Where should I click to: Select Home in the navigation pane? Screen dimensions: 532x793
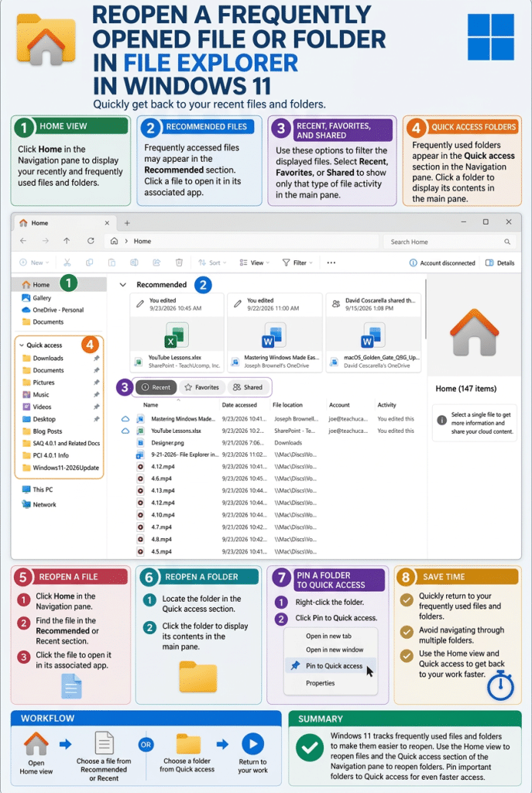60,285
